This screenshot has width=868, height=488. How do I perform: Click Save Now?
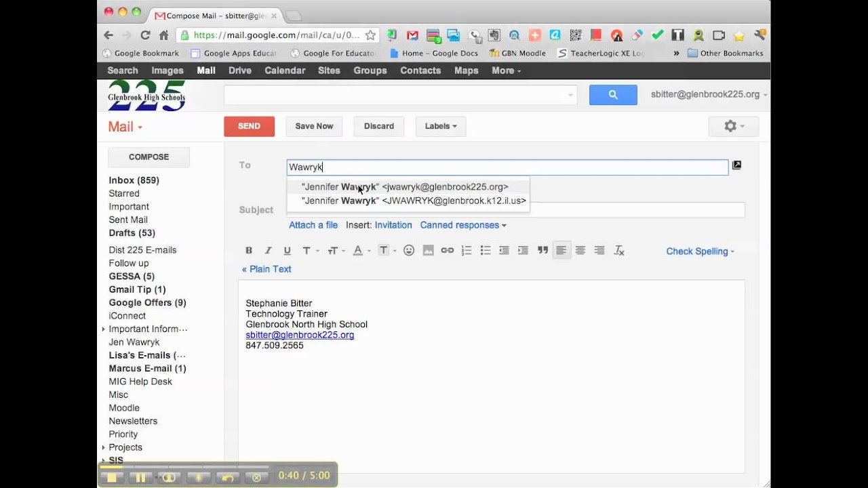click(314, 126)
